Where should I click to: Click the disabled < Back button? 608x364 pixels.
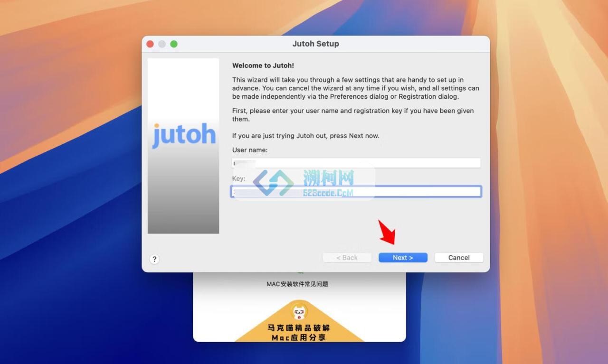coord(347,258)
